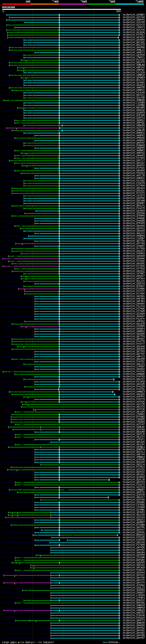146x644 pixels.
Task: Open hit UniRef100_Q93WE0
Action: click(134, 15)
